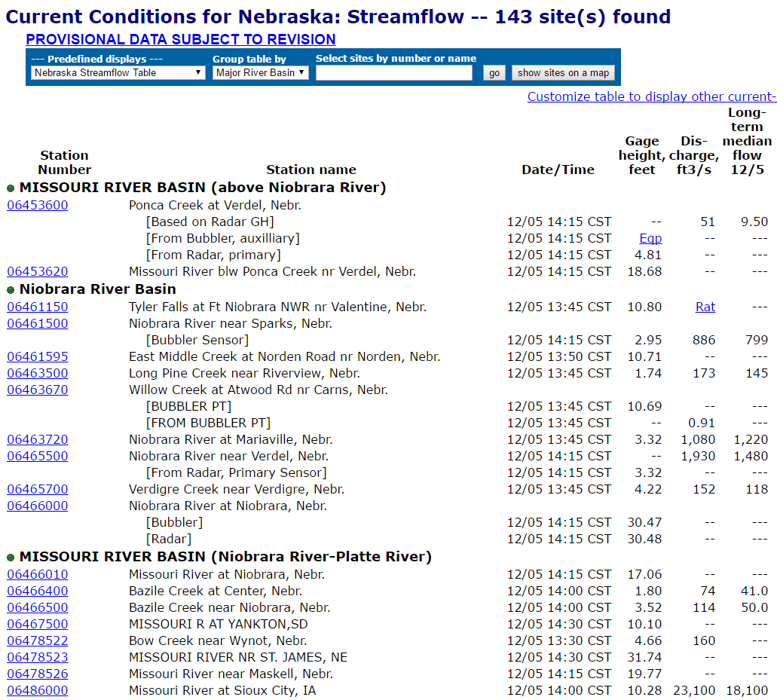The width and height of the screenshot is (777, 700).
Task: Click the site number search input field
Action: (394, 72)
